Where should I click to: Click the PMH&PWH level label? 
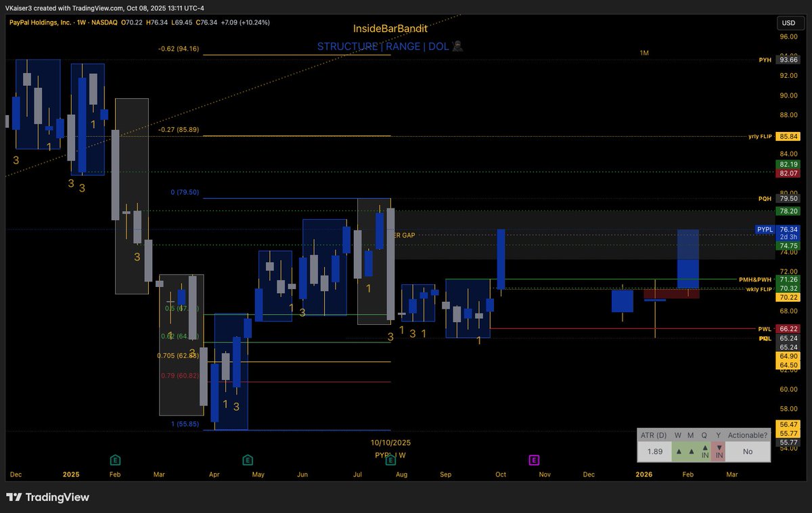point(754,280)
